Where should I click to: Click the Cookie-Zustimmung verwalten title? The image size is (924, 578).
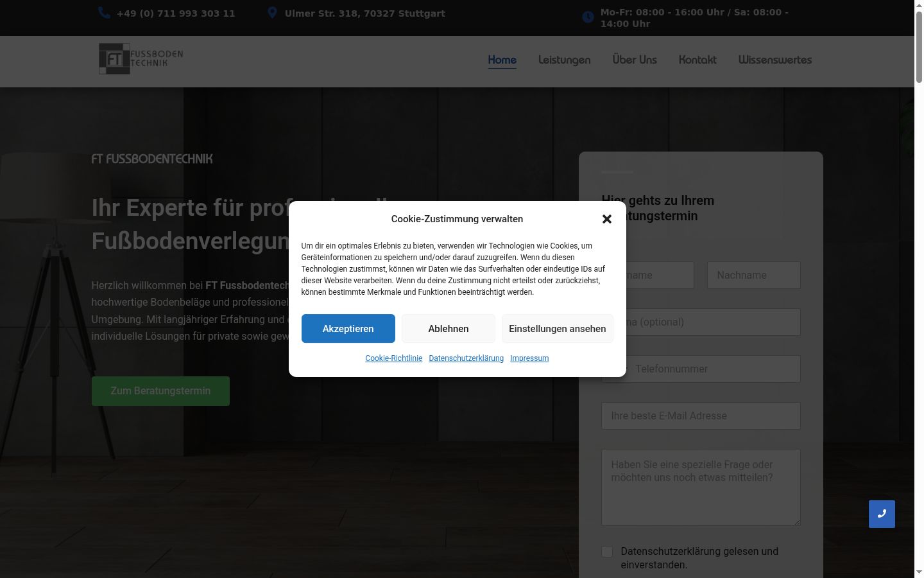(457, 219)
